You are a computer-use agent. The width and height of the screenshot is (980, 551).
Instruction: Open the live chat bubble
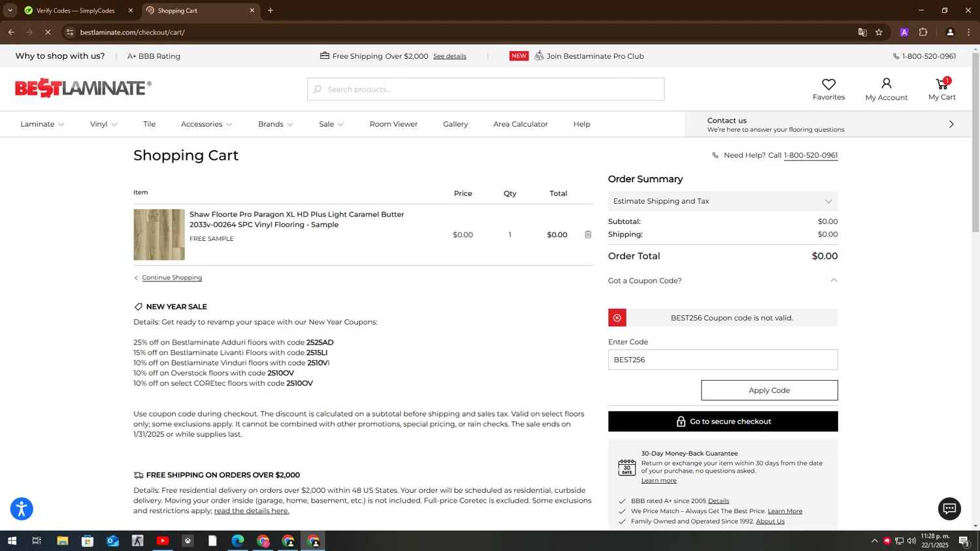click(x=949, y=509)
